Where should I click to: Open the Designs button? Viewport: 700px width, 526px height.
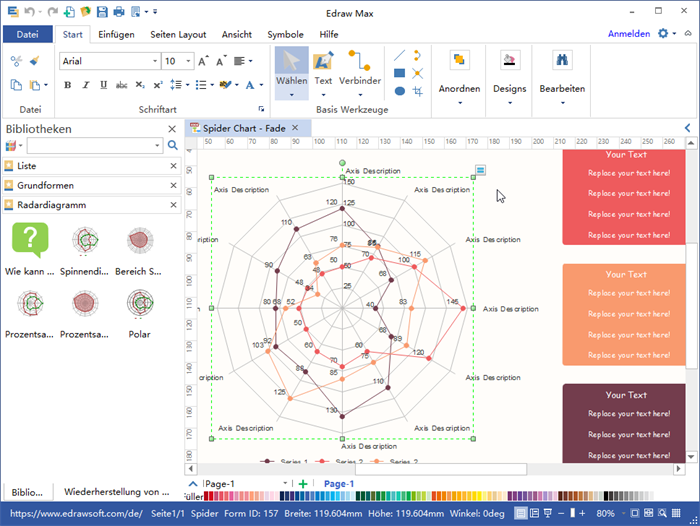[509, 78]
